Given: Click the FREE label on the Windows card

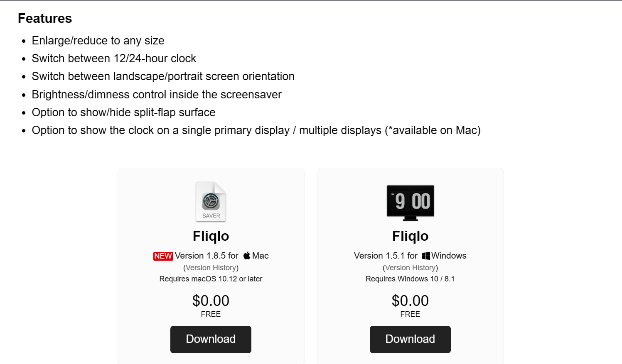Looking at the screenshot, I should (x=410, y=314).
